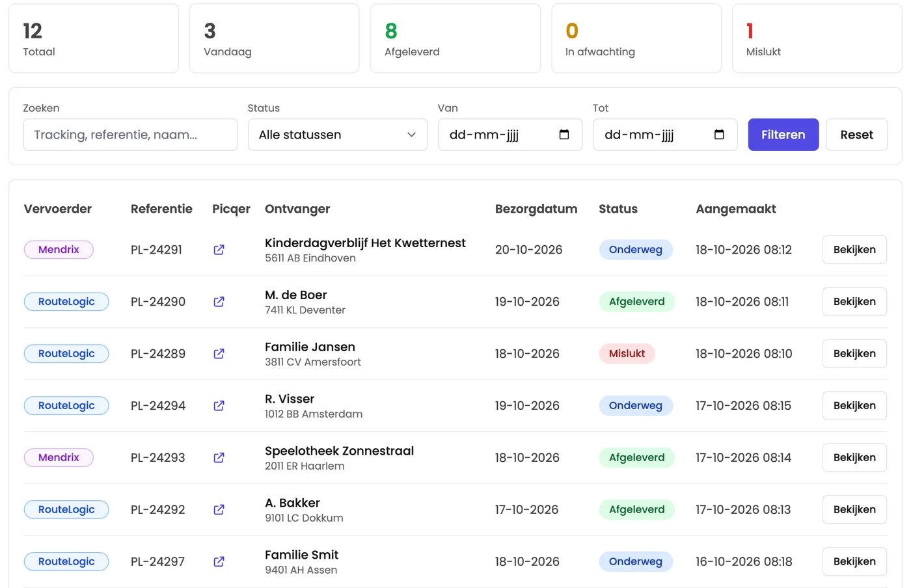Image resolution: width=911 pixels, height=588 pixels.
Task: Click the Aangemaakt column header
Action: pos(736,209)
